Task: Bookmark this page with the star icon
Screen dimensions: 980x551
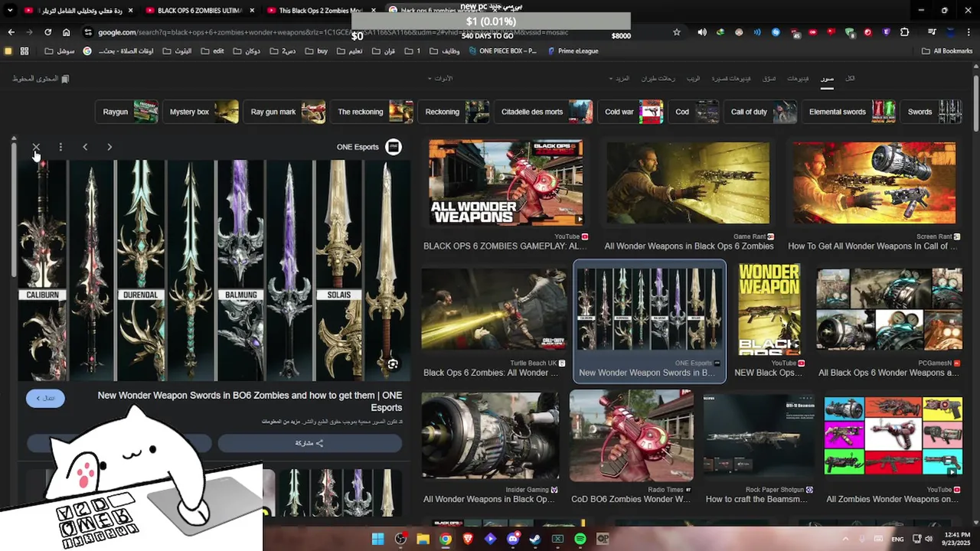Action: [x=677, y=32]
